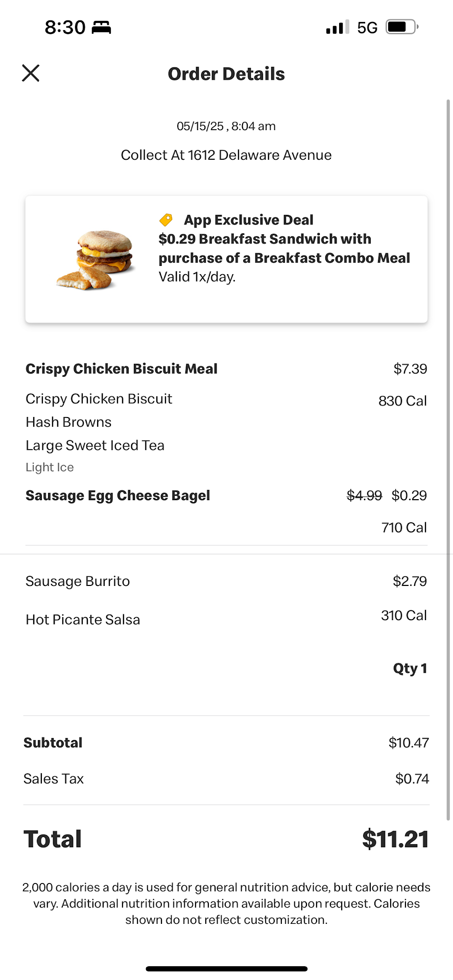Close the Order Details screen

(31, 73)
